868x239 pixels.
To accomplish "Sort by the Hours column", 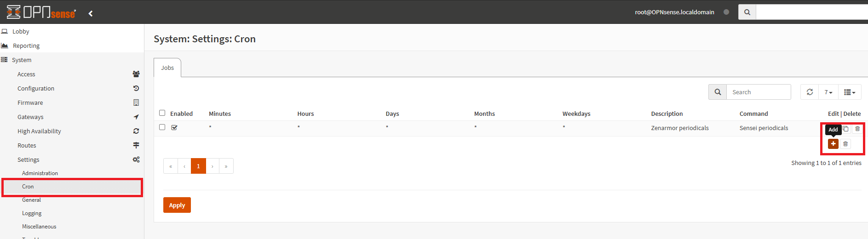I will click(305, 114).
